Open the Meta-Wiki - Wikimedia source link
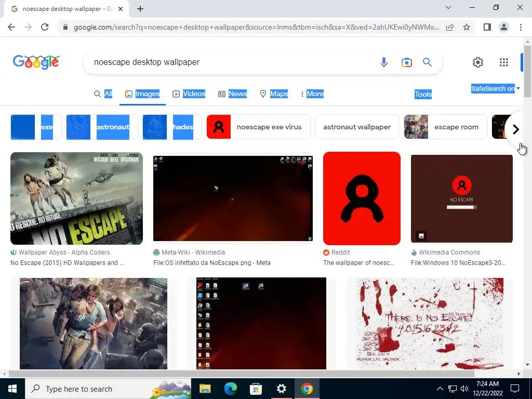Screen dimensions: 532x399 pos(189,252)
